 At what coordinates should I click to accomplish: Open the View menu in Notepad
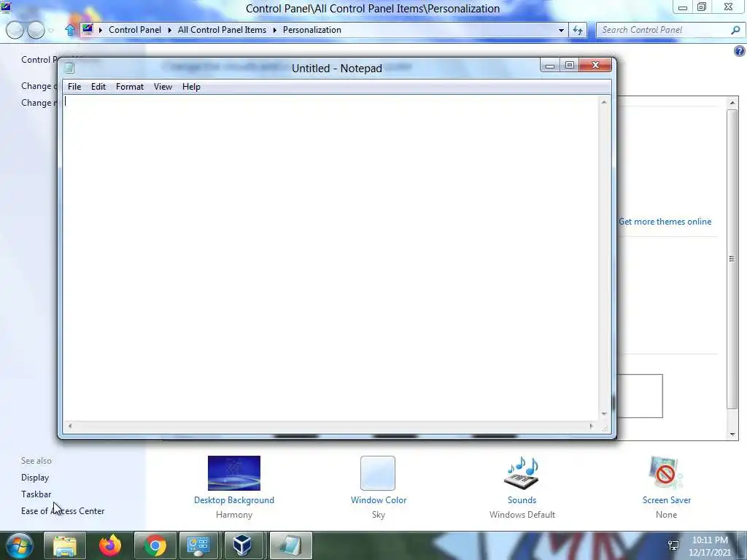pyautogui.click(x=163, y=87)
